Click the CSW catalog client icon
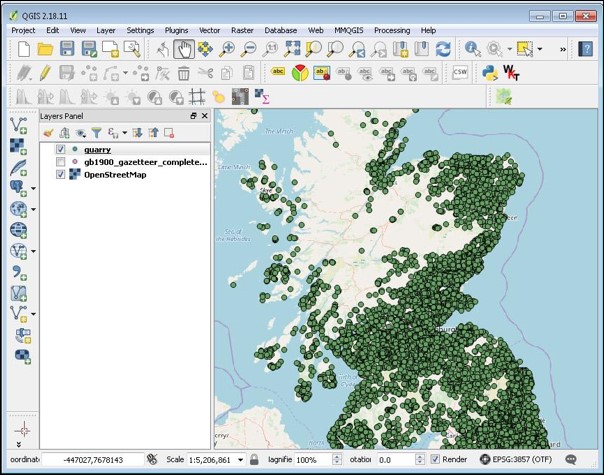Viewport: 604px width, 475px height. pyautogui.click(x=460, y=72)
